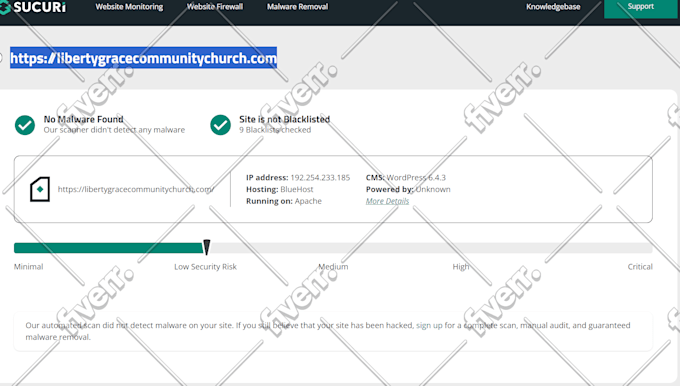This screenshot has width=680, height=386.
Task: Click the green security risk bar
Action: click(108, 248)
